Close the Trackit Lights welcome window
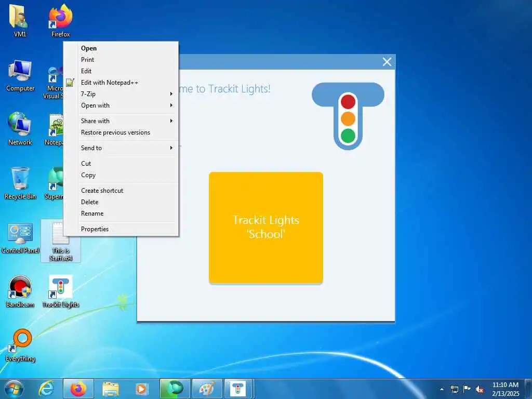This screenshot has height=399, width=532. click(387, 62)
